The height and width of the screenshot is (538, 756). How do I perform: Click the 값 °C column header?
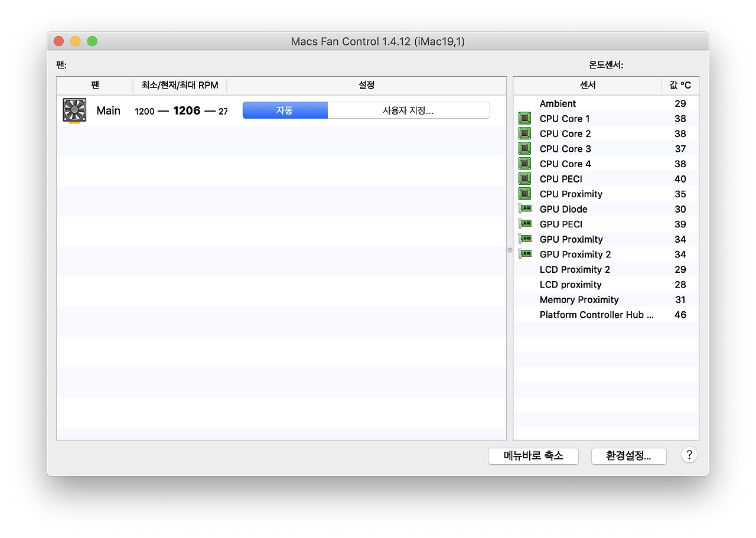click(680, 86)
